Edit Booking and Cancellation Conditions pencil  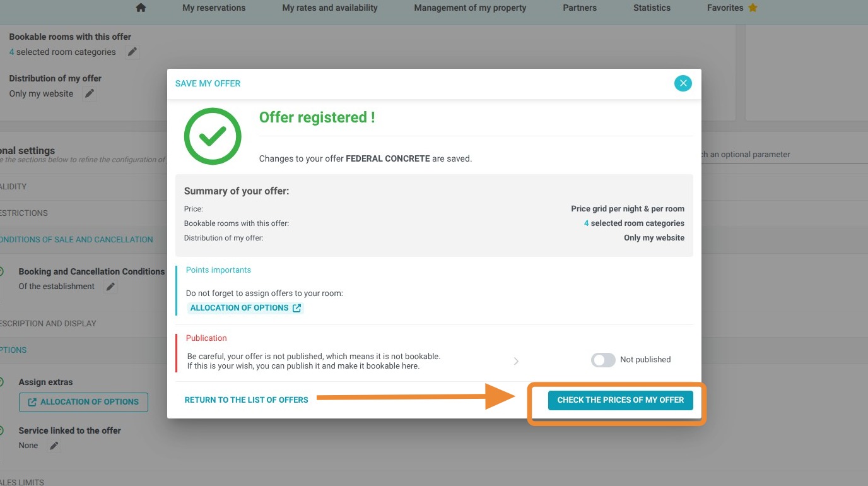pos(110,287)
